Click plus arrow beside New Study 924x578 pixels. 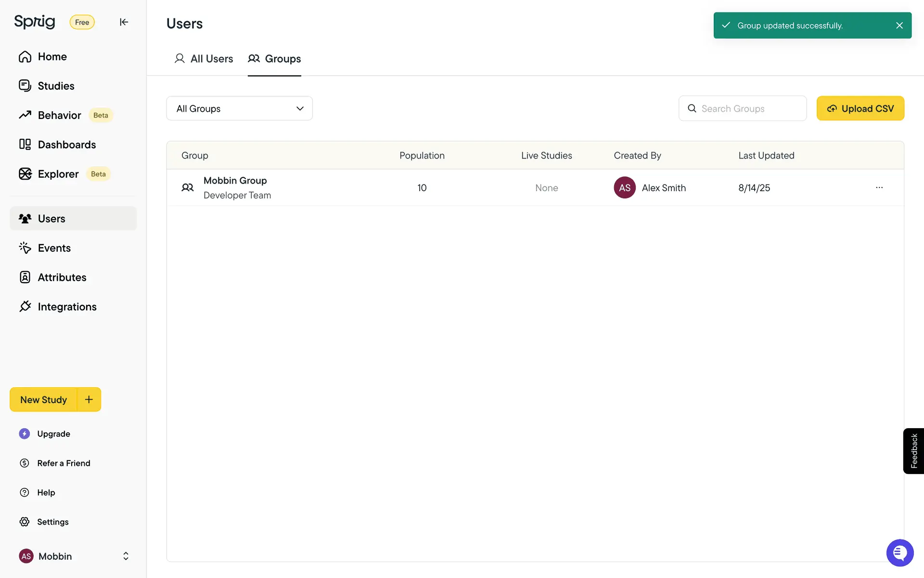(x=89, y=400)
